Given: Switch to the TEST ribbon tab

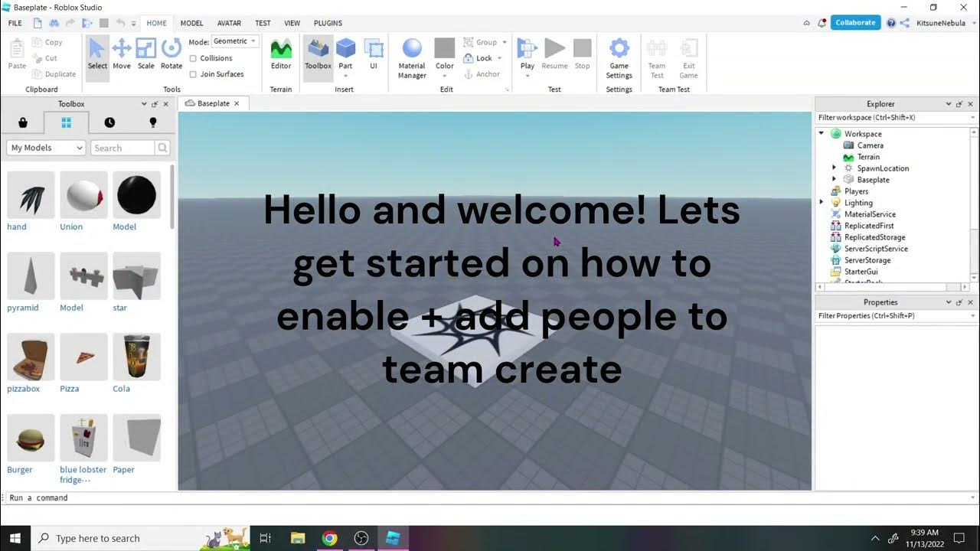Looking at the screenshot, I should click(x=263, y=23).
